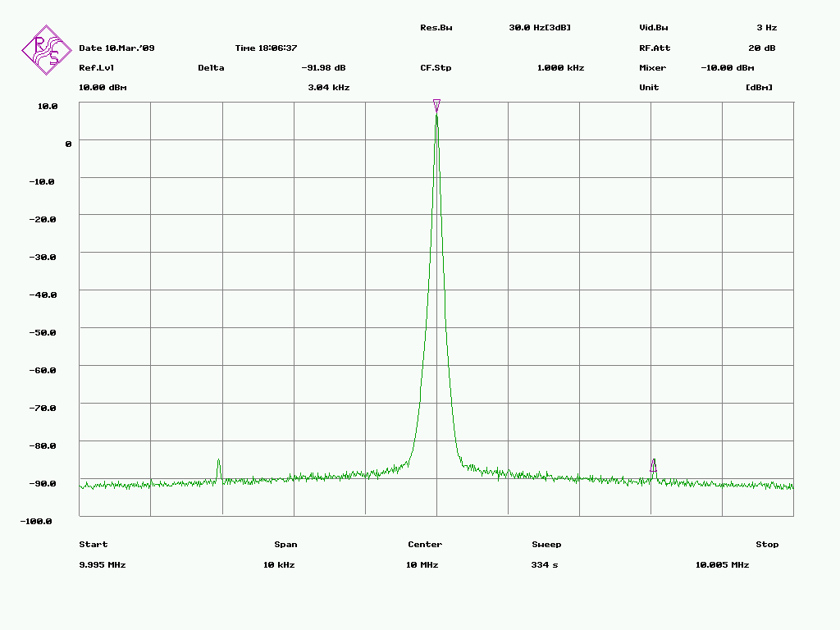Click the -100.0 y-axis label
The width and height of the screenshot is (840, 630).
(36, 521)
